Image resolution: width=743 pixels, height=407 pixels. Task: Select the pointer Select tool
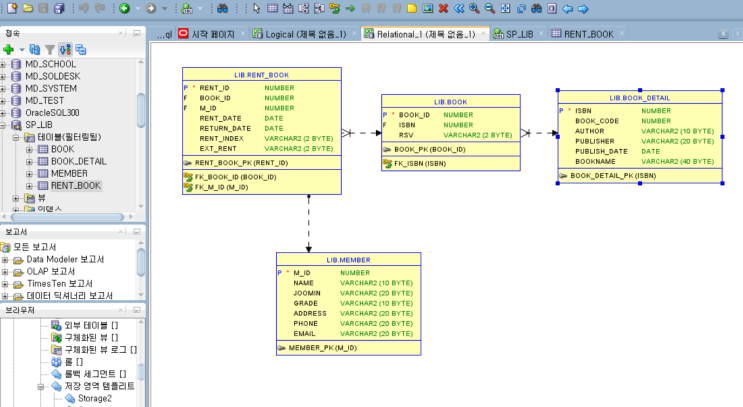[256, 8]
